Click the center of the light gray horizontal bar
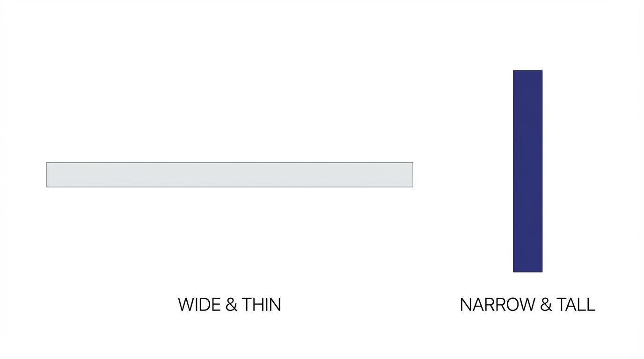 point(229,175)
